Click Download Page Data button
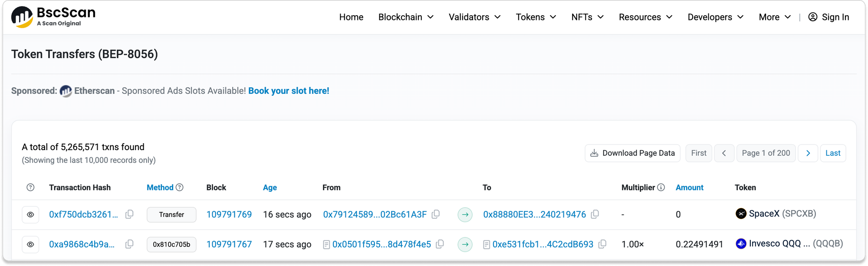This screenshot has height=266, width=868. pos(632,153)
